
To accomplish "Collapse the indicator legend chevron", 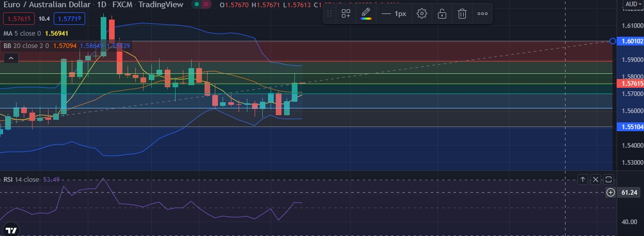I will click(10, 58).
